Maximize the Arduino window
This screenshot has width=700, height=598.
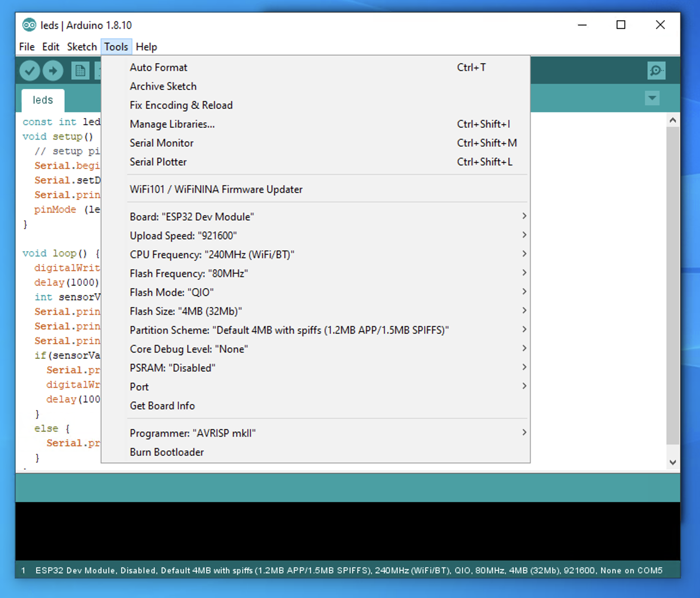click(x=621, y=25)
